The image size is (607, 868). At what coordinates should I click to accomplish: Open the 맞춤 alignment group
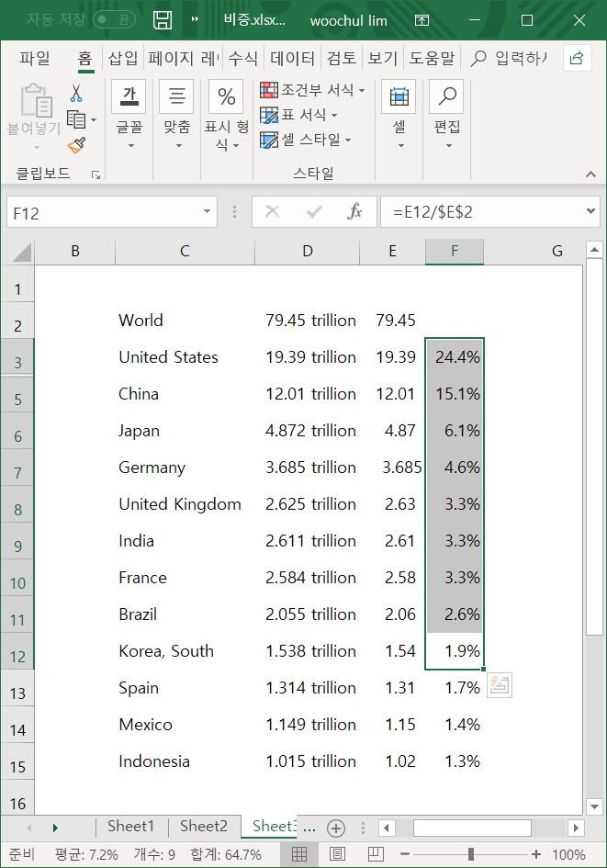pos(177,115)
